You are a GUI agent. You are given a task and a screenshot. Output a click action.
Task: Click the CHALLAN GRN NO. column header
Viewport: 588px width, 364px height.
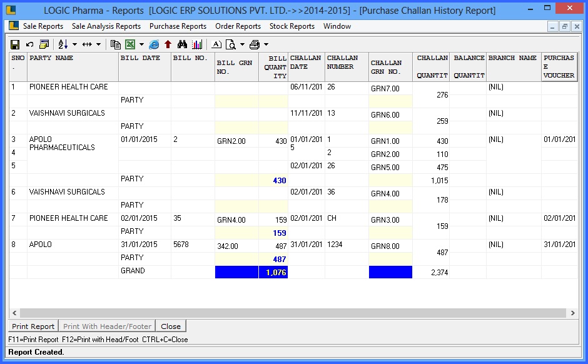point(390,67)
